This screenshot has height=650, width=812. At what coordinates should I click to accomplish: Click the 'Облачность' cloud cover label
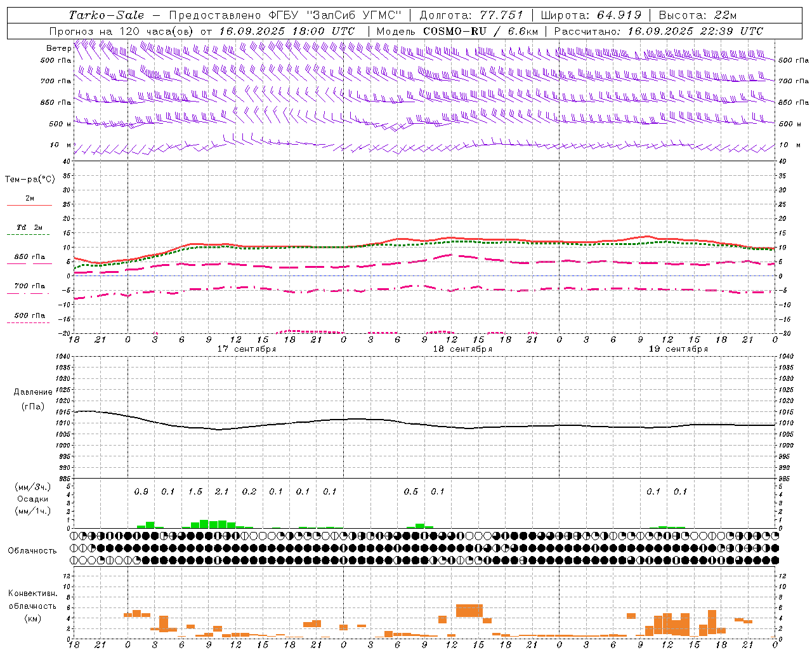click(32, 551)
